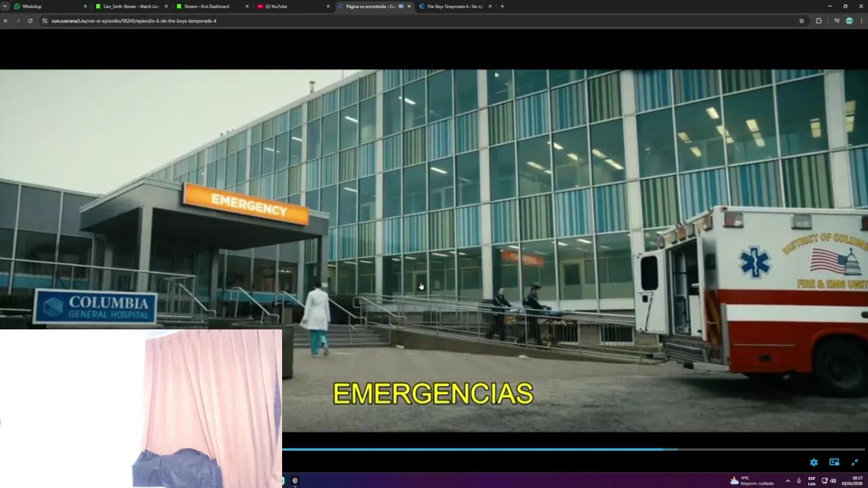The height and width of the screenshot is (488, 868).
Task: Open video player settings gear
Action: [x=814, y=462]
